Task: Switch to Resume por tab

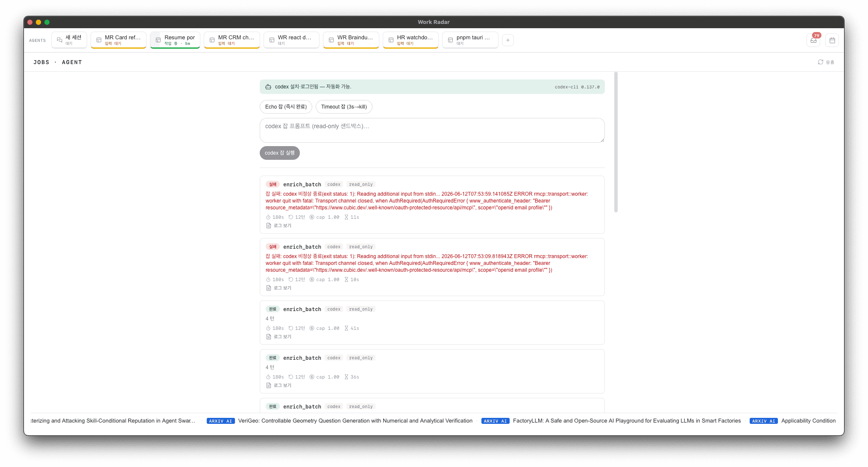Action: coord(175,40)
